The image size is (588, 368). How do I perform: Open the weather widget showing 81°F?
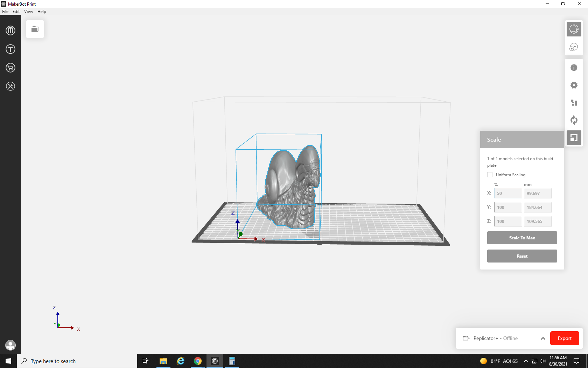point(499,361)
